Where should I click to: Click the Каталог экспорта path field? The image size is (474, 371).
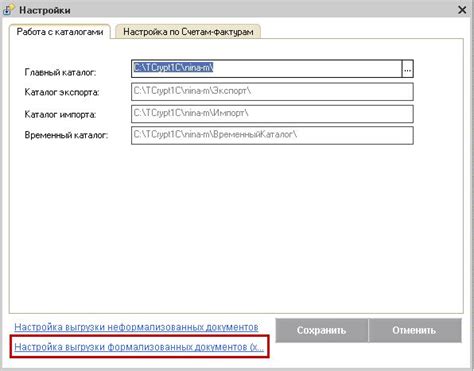(x=272, y=92)
